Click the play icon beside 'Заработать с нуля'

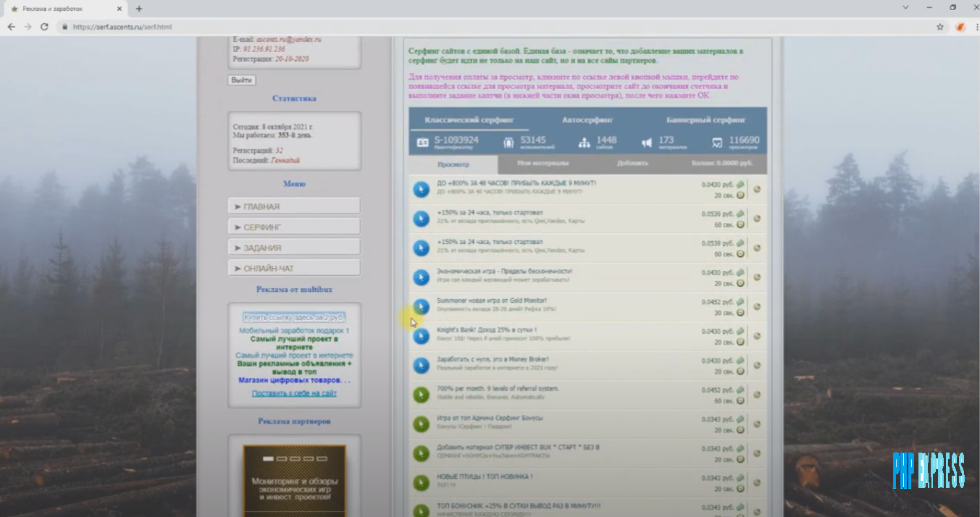click(421, 366)
